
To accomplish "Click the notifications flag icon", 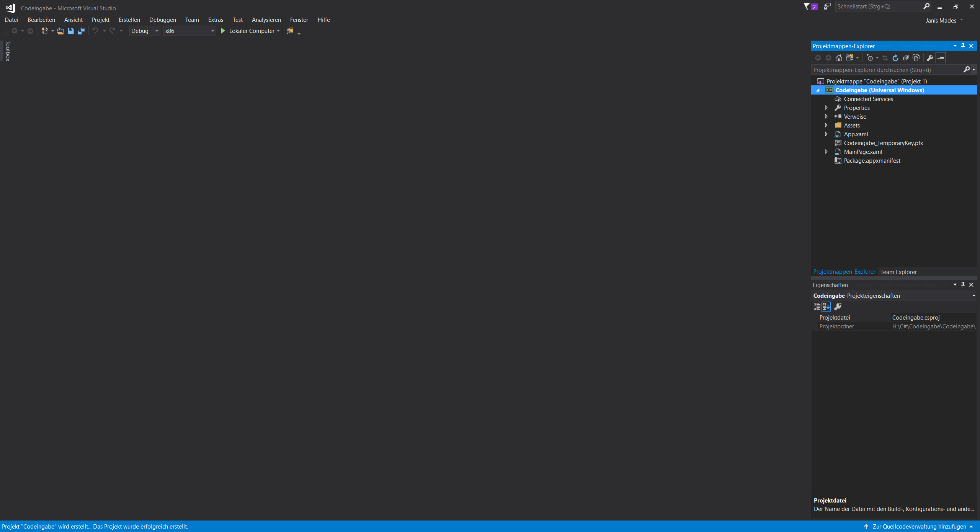I will [807, 7].
